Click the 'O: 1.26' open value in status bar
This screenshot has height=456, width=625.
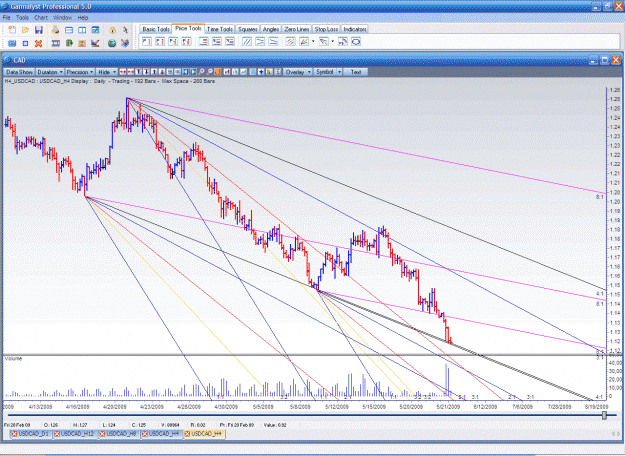pos(51,425)
